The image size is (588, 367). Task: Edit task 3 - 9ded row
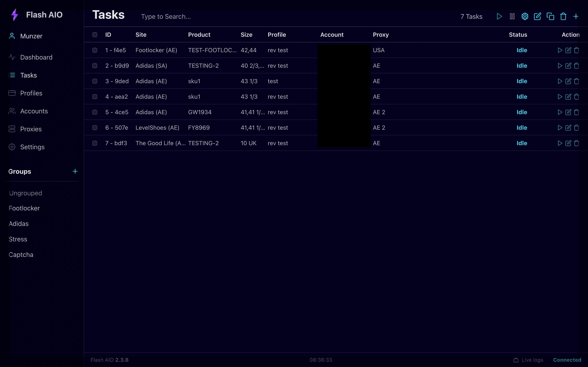pos(568,81)
